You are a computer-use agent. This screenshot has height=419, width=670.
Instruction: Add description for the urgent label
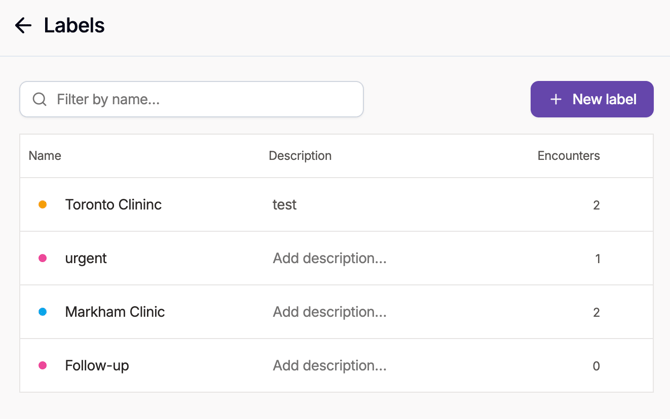tap(329, 258)
